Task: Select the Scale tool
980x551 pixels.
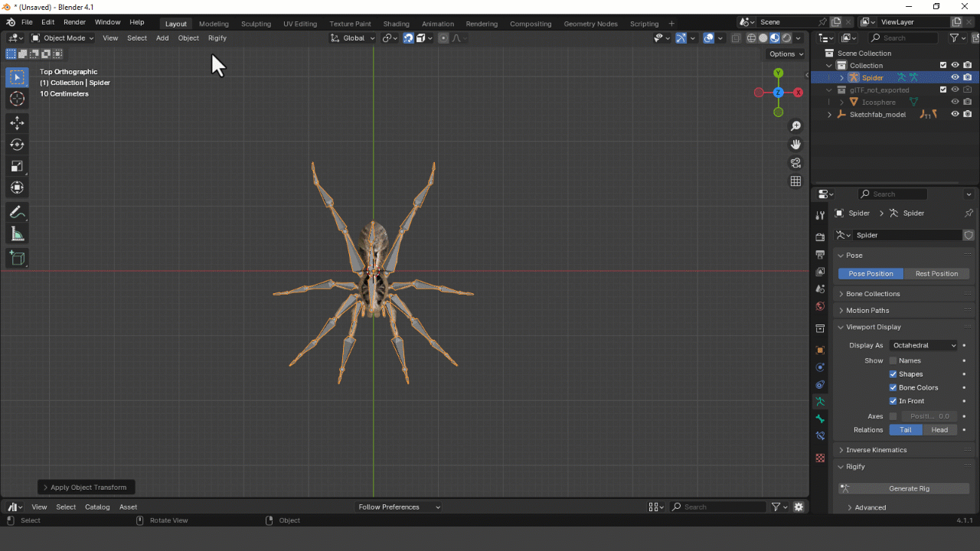Action: click(x=17, y=166)
